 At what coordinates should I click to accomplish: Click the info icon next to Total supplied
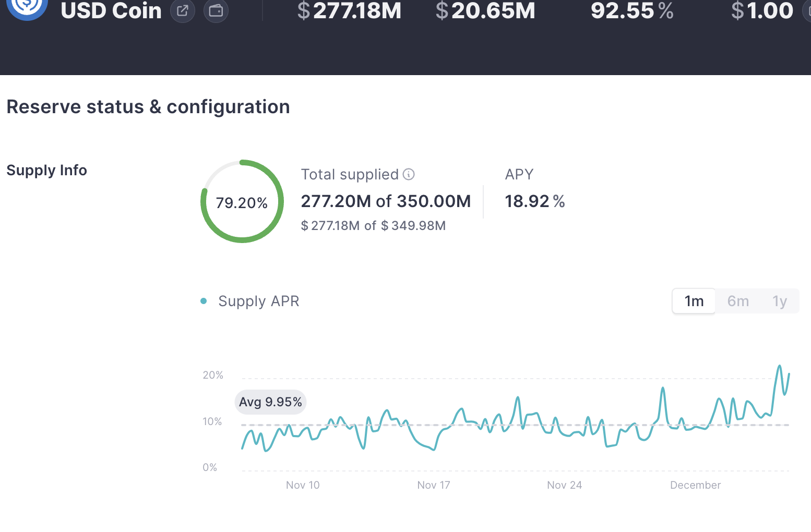[x=409, y=174]
